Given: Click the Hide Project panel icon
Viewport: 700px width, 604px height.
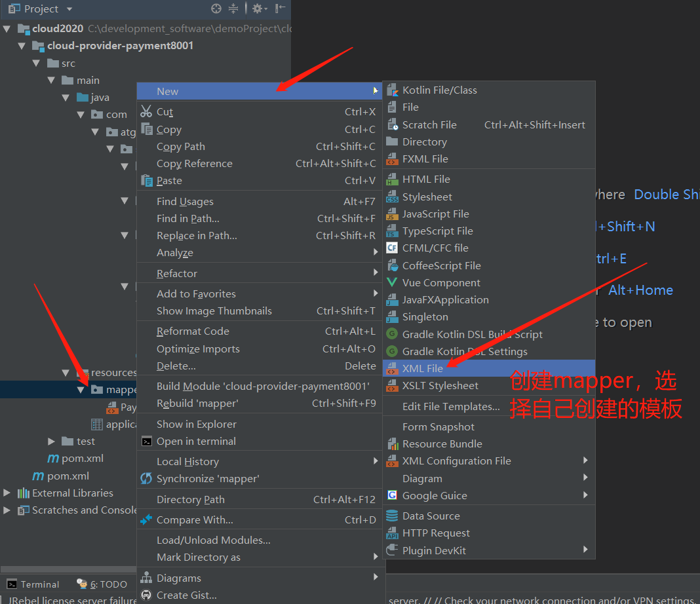Looking at the screenshot, I should coord(281,9).
